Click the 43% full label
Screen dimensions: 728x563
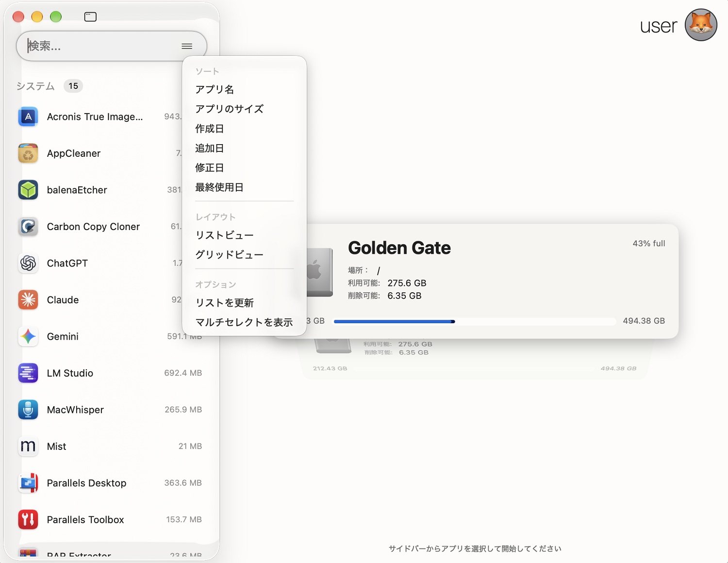pos(649,244)
